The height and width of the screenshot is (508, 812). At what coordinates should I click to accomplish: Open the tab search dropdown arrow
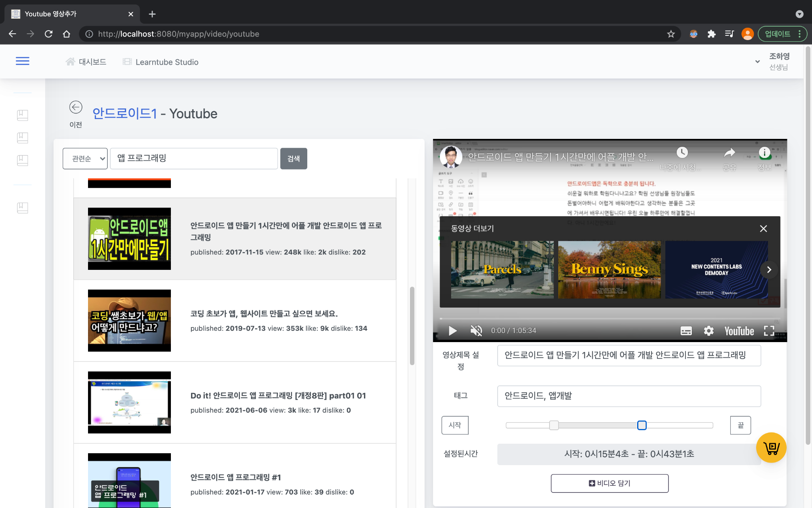tap(799, 14)
